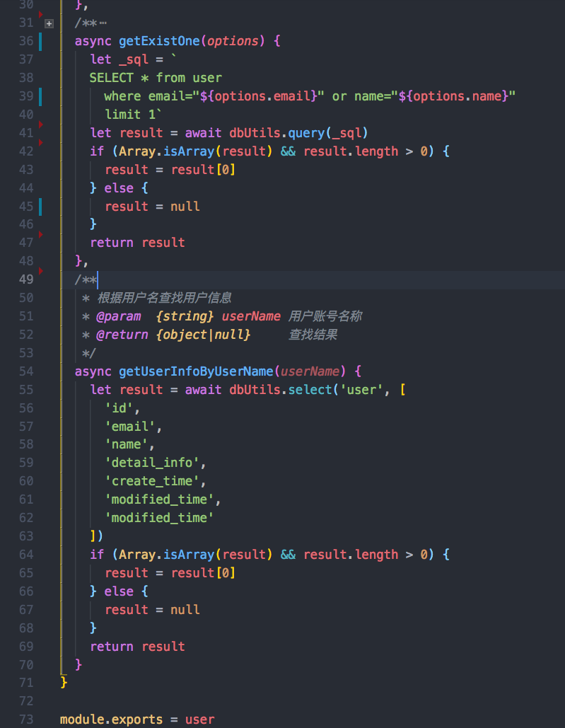Select the getExistOne function name
This screenshot has width=565, height=728.
159,41
